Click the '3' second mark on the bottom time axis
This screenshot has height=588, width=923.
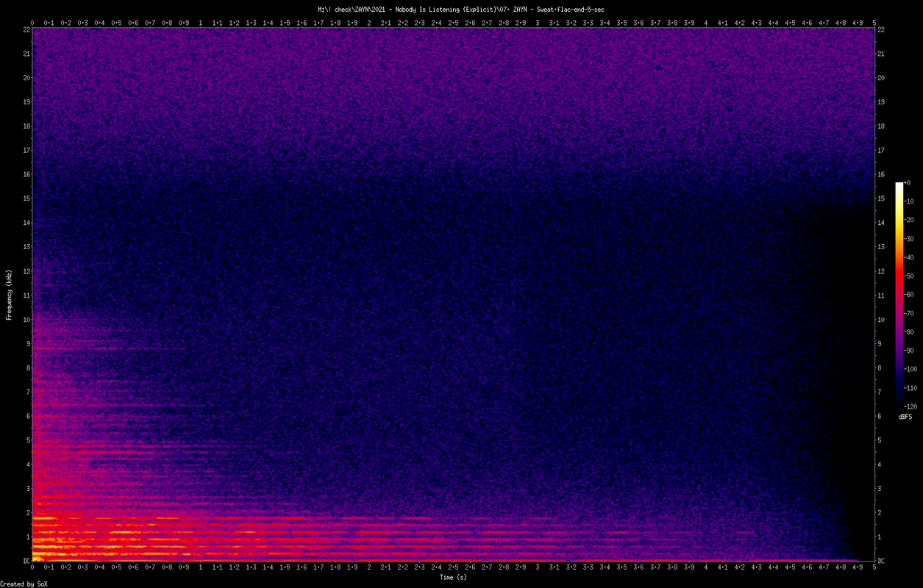[538, 569]
